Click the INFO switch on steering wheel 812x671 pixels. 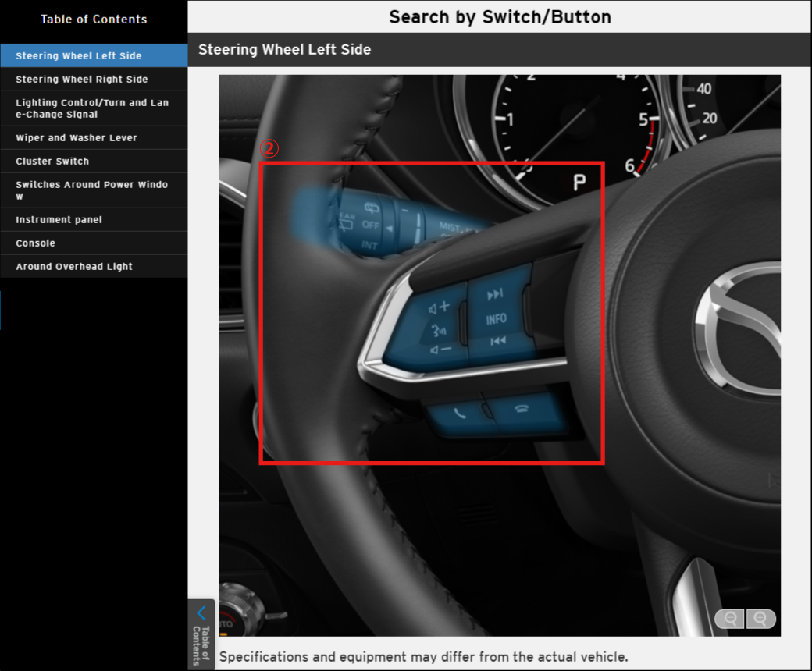[497, 318]
